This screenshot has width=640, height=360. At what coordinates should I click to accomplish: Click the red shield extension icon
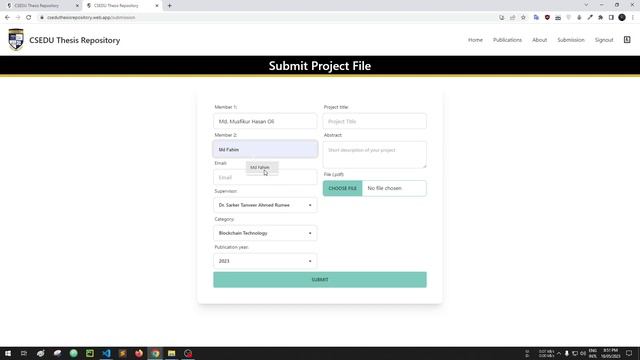point(547,18)
